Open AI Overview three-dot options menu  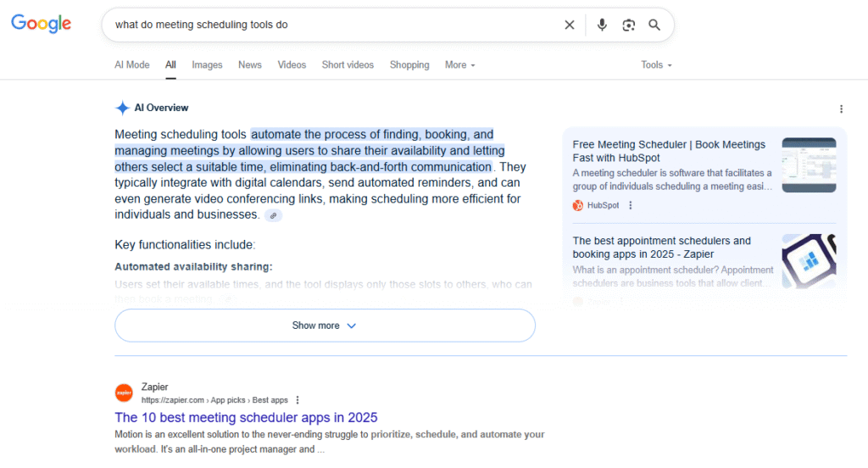coord(841,109)
